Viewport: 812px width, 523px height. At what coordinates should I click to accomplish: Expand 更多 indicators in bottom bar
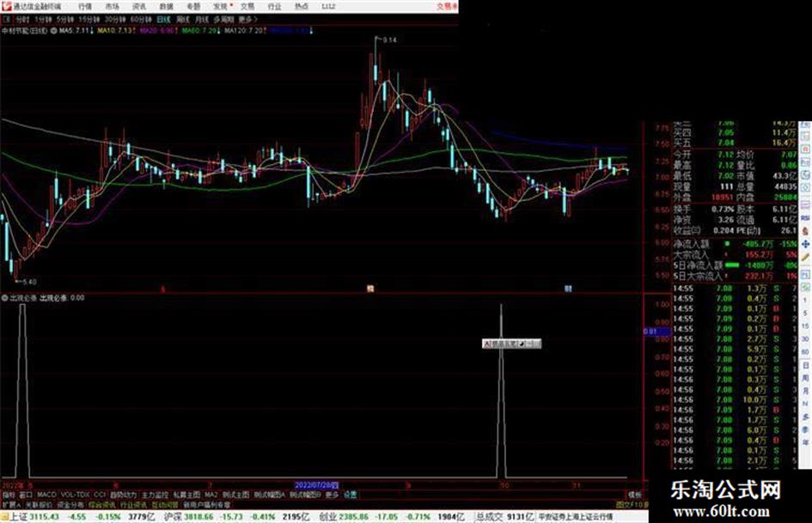tap(332, 495)
